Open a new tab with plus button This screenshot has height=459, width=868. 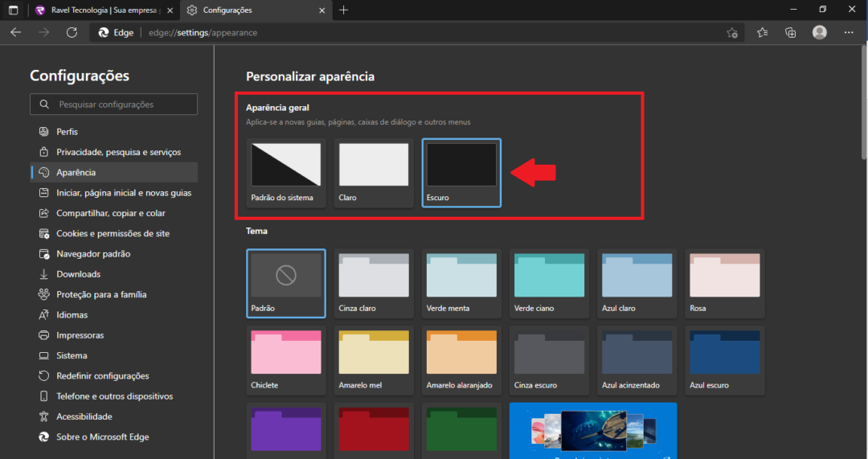[x=344, y=10]
